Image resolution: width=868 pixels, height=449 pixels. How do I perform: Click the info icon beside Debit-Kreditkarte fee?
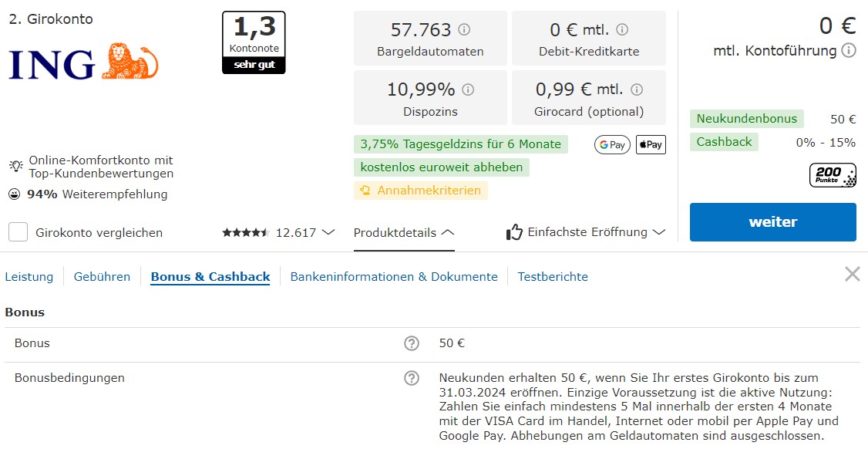pyautogui.click(x=622, y=29)
